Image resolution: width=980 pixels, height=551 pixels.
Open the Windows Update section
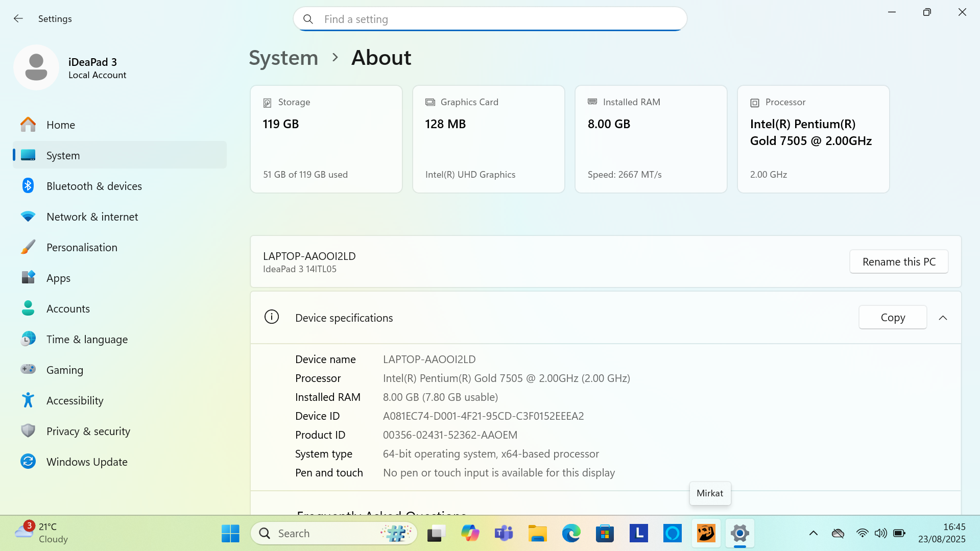pyautogui.click(x=87, y=462)
